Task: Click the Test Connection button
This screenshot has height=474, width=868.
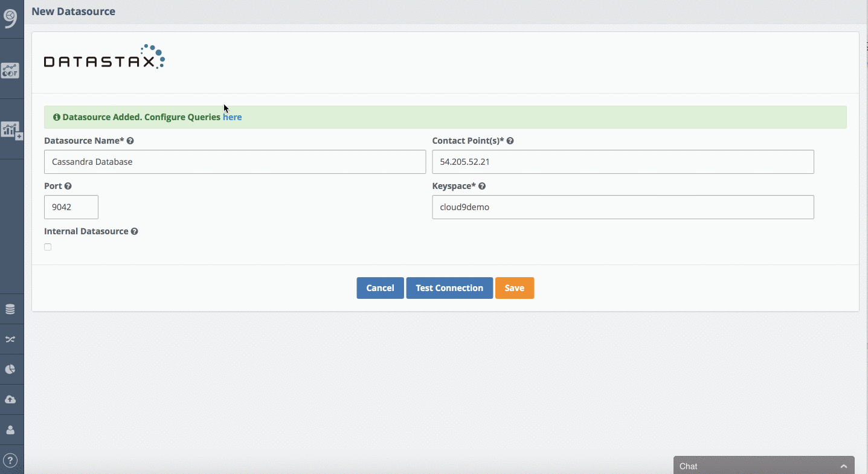Action: pos(449,288)
